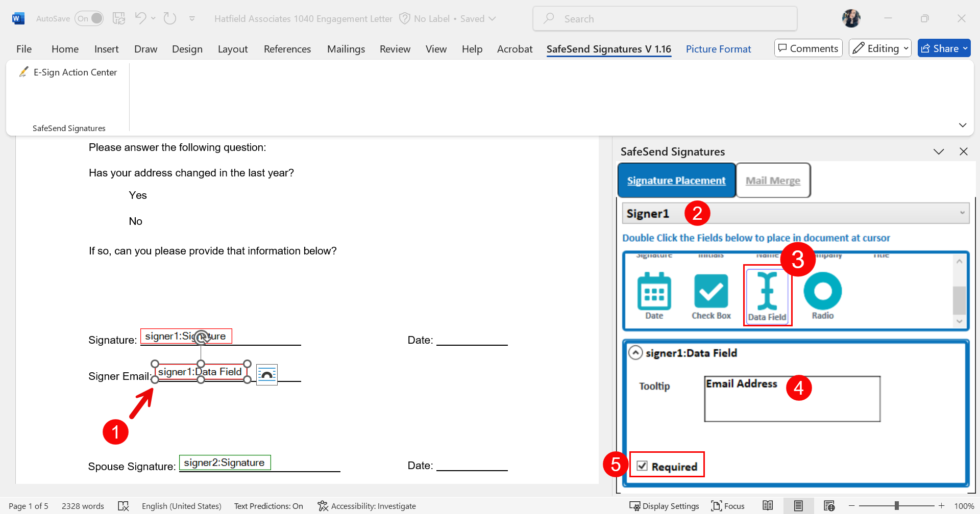The width and height of the screenshot is (980, 514).
Task: Collapse the signer1:Data Field section
Action: [635, 353]
